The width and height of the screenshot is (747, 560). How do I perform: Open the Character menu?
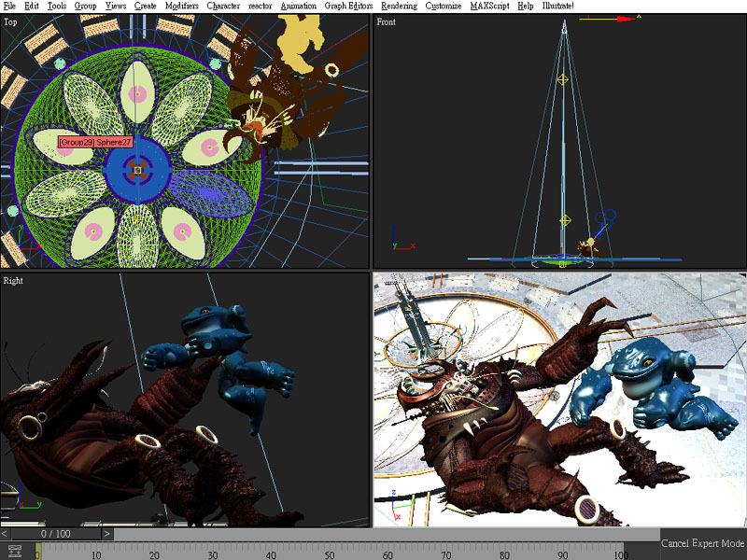coord(223,6)
